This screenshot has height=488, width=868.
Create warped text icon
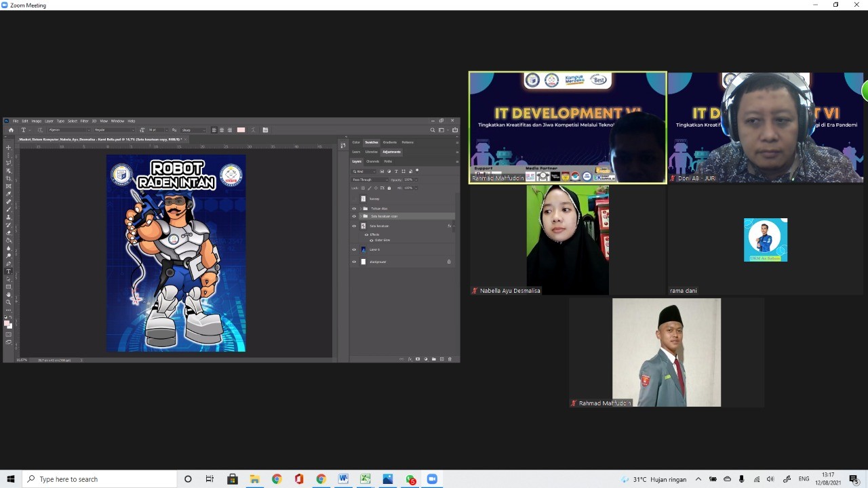253,129
